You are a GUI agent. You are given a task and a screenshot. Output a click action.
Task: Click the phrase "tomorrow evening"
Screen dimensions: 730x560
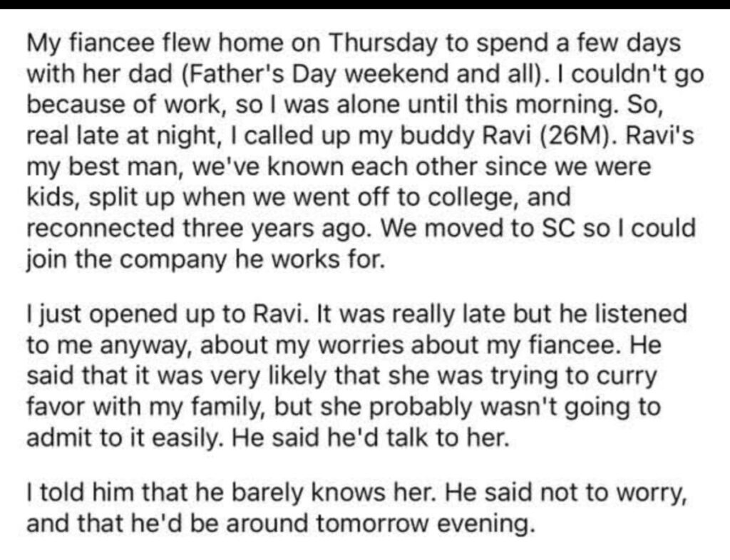426,526
